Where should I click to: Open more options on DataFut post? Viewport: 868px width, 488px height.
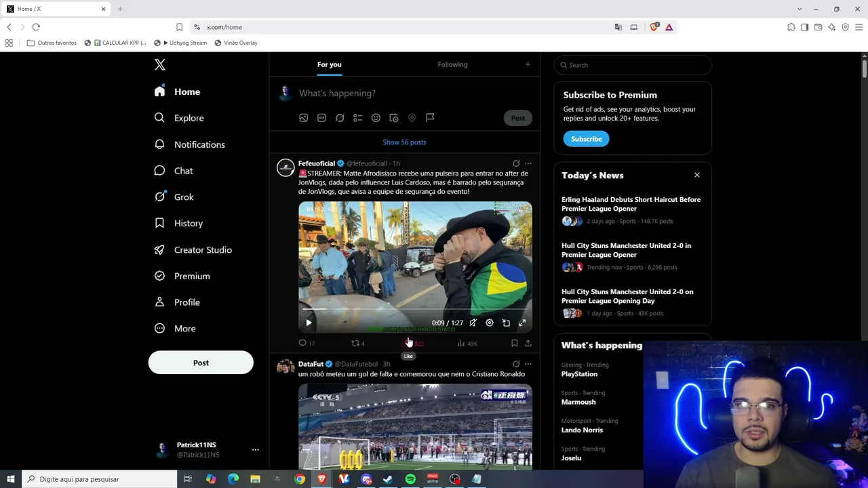pyautogui.click(x=528, y=364)
